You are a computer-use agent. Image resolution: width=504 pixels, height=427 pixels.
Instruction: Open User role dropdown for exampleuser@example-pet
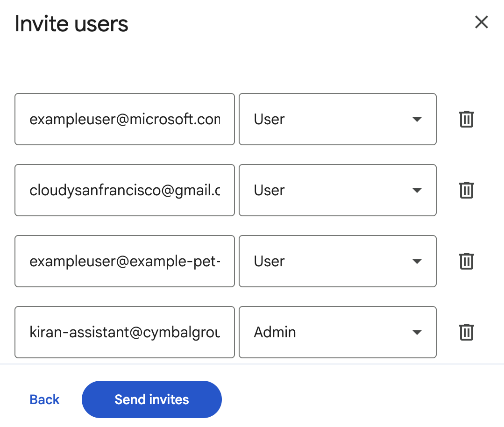[x=337, y=261]
